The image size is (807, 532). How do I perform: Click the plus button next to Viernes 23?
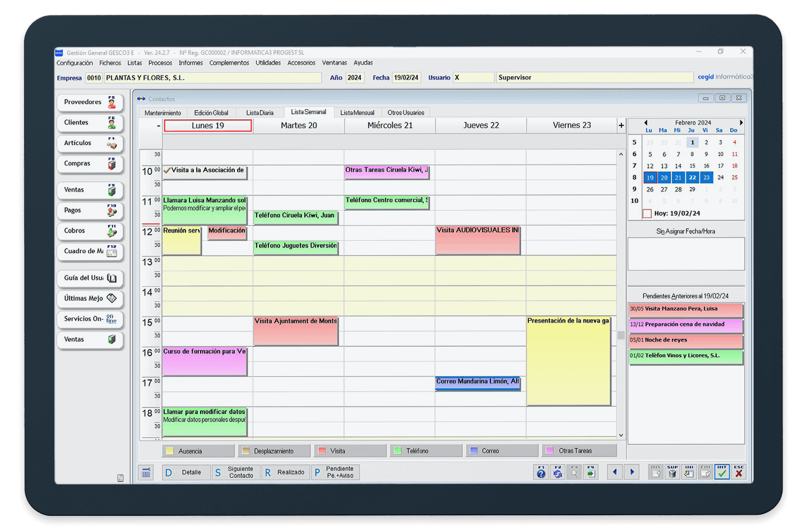(621, 125)
